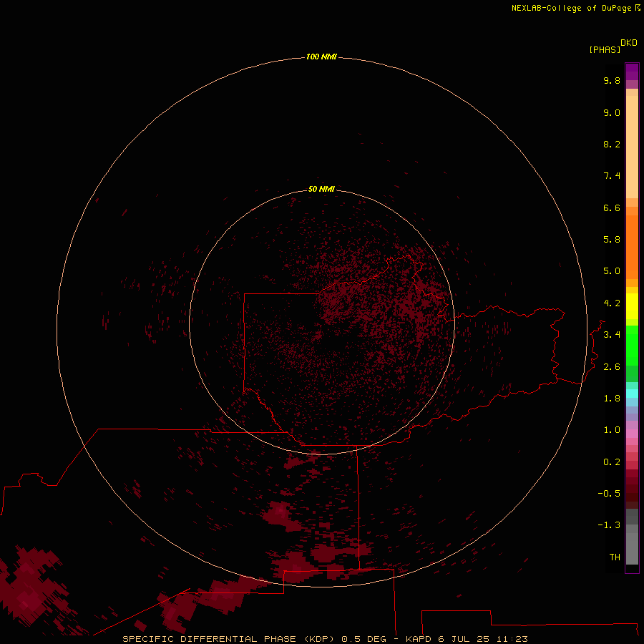Click the 6 JUL 25 11:23 timestamp
This screenshot has height=644, width=644.
(x=482, y=639)
